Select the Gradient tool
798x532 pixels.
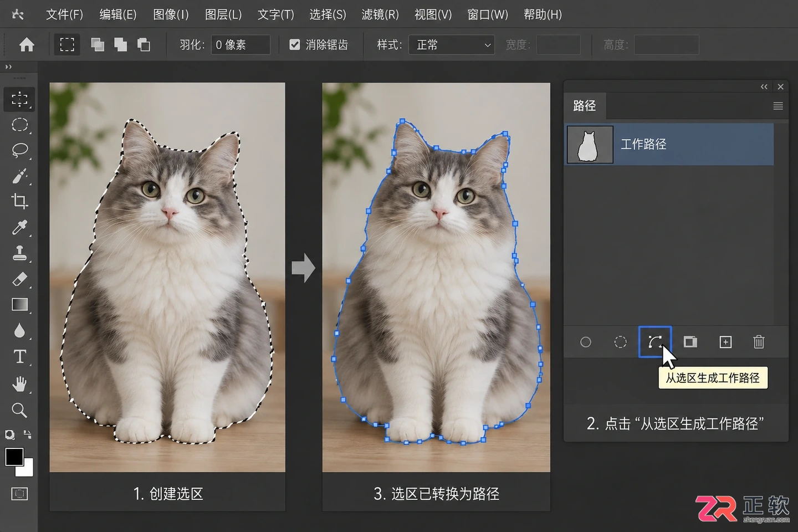(19, 304)
